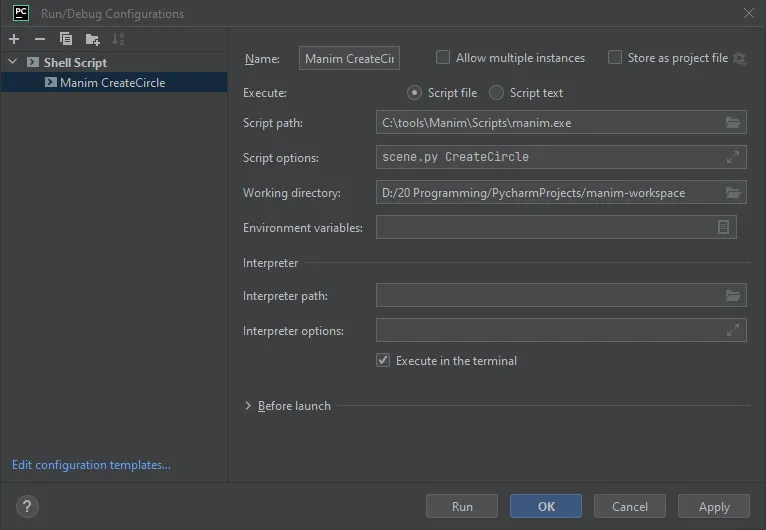
Task: Open Environment variables editor icon
Action: click(x=723, y=228)
